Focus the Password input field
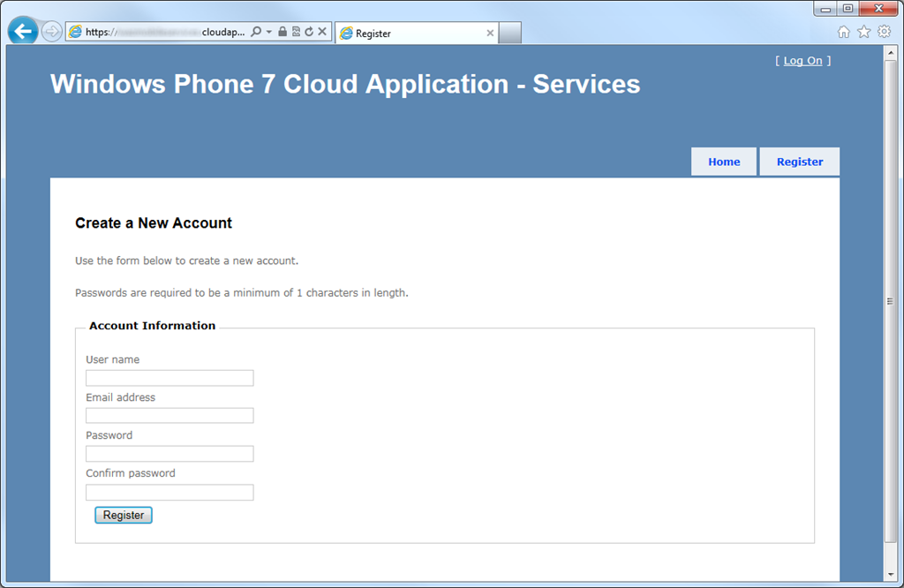Image resolution: width=904 pixels, height=588 pixels. point(169,454)
